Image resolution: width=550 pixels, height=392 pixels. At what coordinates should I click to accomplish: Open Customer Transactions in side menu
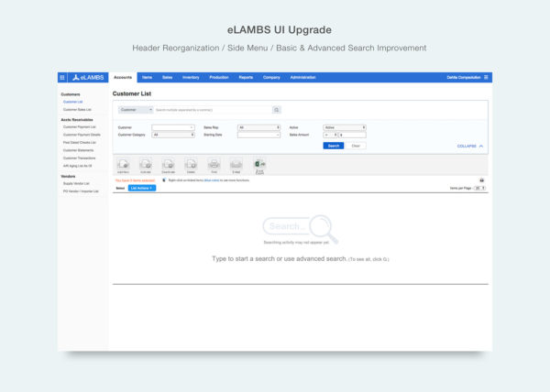tap(79, 158)
